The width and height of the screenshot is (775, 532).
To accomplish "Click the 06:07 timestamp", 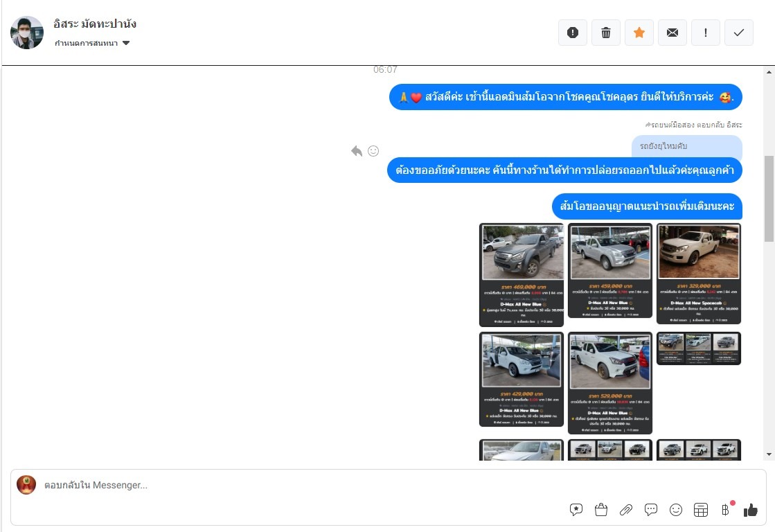I will tap(385, 70).
